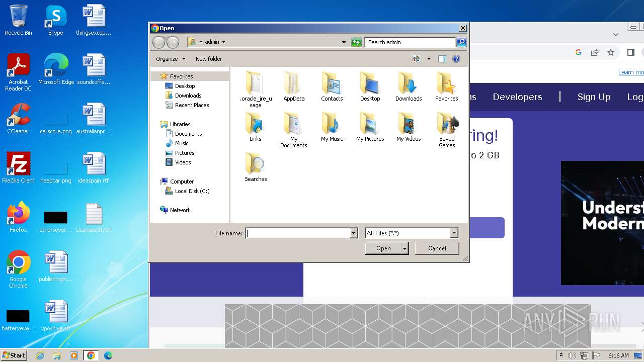Select the Favorites folder in file list
644x362 pixels.
[447, 86]
